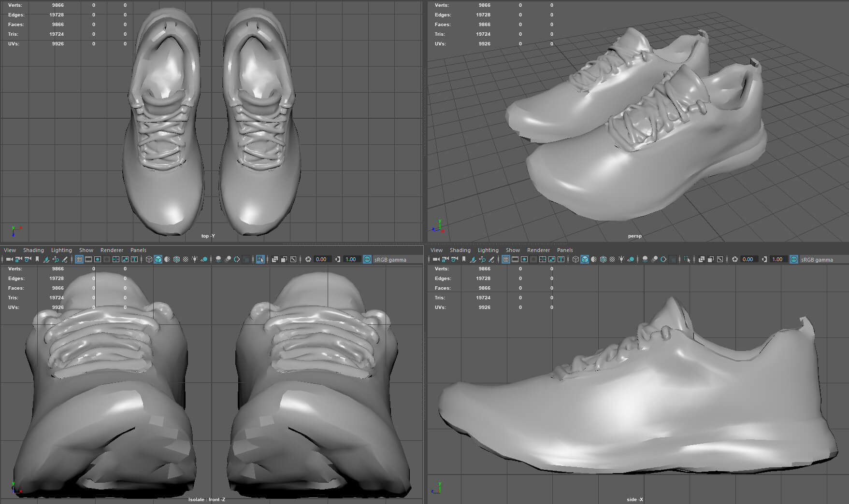
Task: Click Select Camera icon in front view toolbar
Action: coord(9,260)
